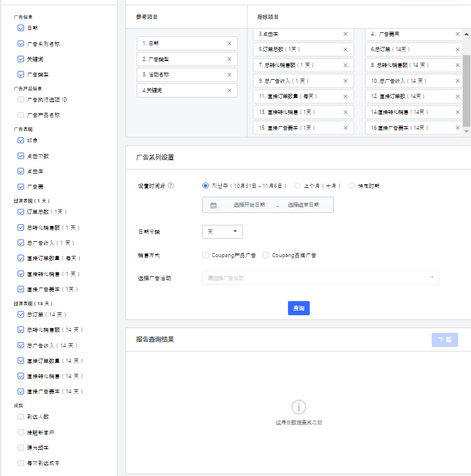Remove 8. 总转化销售额（14天）metric
The height and width of the screenshot is (476, 471).
pyautogui.click(x=458, y=65)
